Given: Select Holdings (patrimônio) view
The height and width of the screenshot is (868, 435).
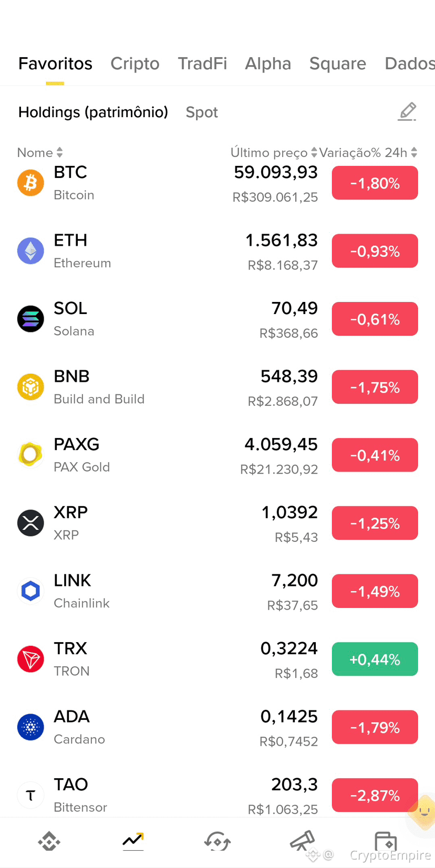Looking at the screenshot, I should [93, 112].
